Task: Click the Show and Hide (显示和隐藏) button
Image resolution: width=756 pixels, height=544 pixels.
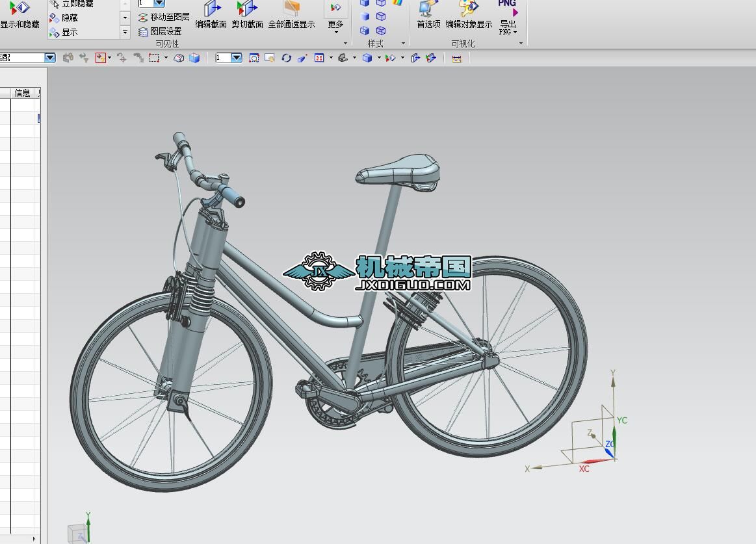Action: point(20,15)
